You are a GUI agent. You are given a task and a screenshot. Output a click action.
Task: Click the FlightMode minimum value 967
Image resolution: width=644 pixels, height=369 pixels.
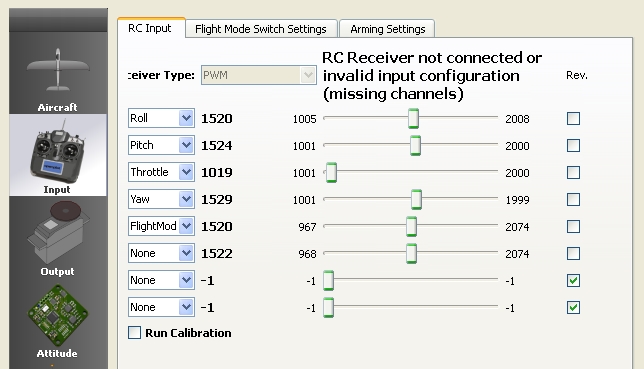tap(307, 227)
